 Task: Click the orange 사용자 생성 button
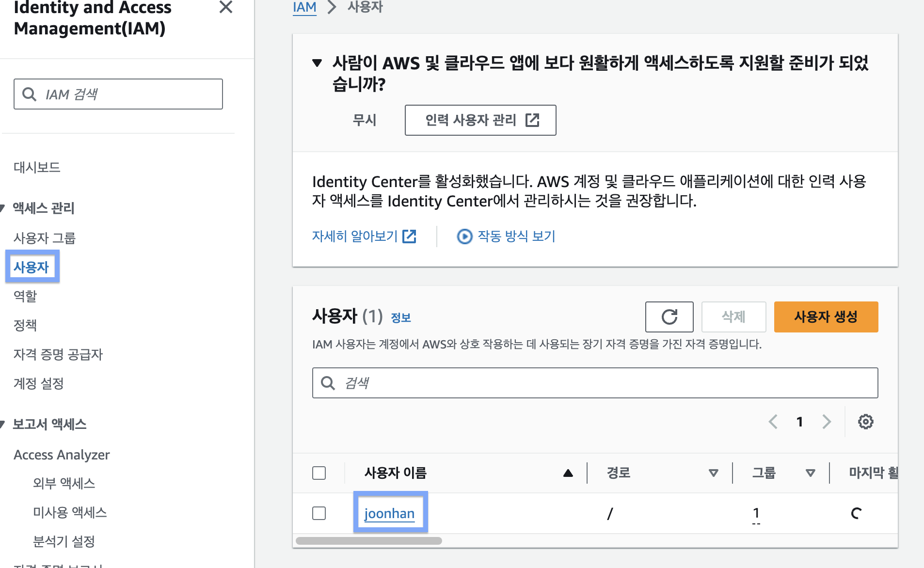(x=826, y=317)
